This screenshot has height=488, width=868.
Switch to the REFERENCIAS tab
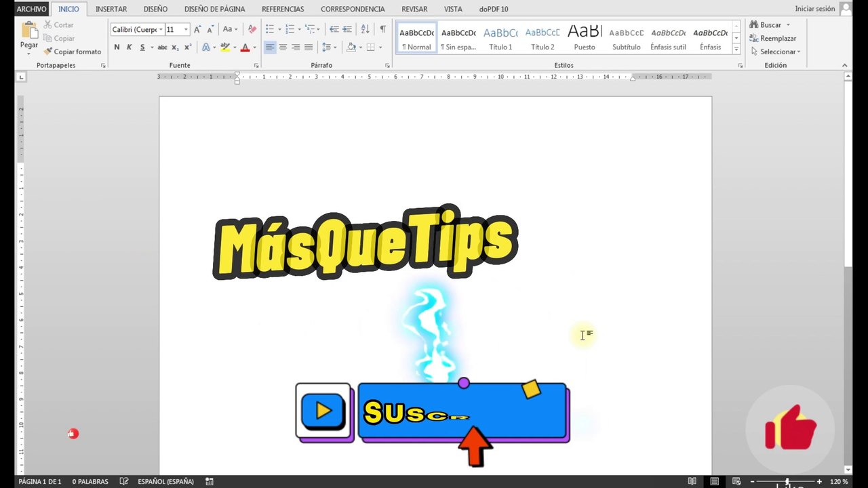coord(283,9)
